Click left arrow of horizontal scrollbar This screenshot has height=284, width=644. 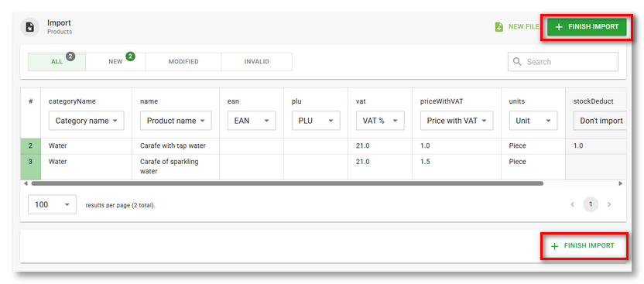26,183
